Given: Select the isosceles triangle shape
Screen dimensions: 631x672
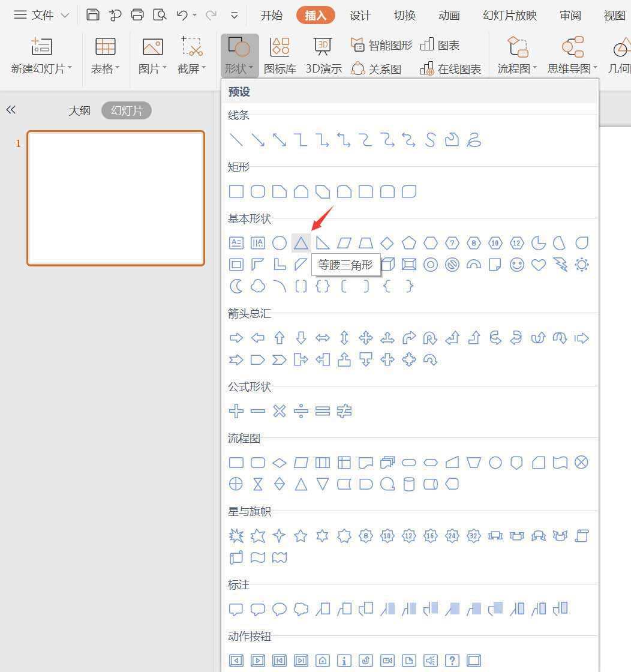Looking at the screenshot, I should tap(301, 244).
